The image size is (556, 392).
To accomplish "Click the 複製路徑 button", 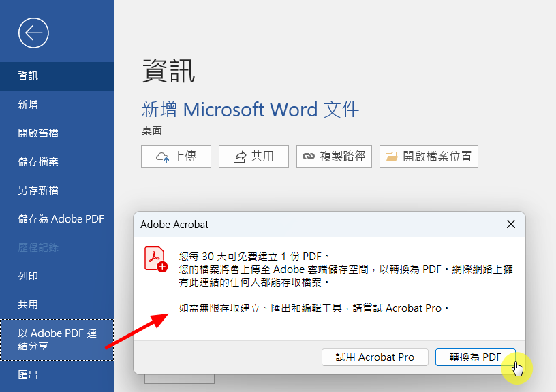I will point(334,156).
